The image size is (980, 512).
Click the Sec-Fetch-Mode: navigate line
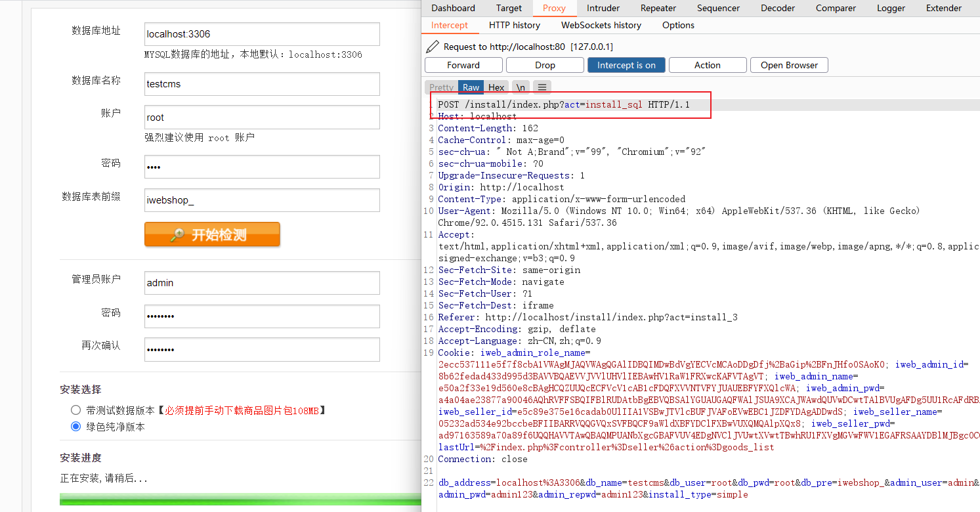[x=501, y=282]
